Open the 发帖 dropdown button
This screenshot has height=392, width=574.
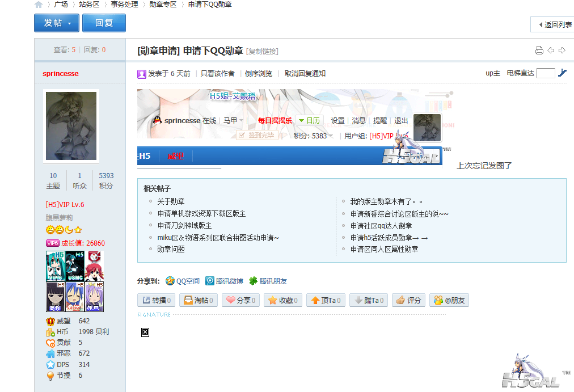pos(57,23)
